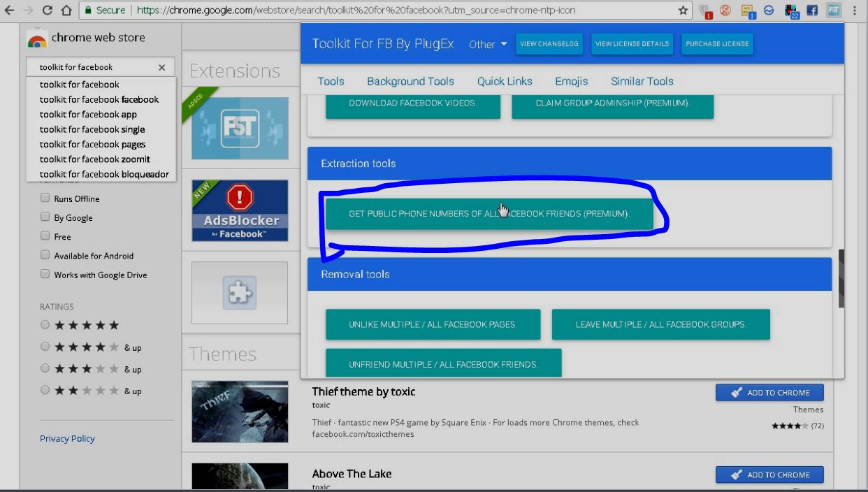Select the three stars & up rating
Image resolution: width=868 pixels, height=492 pixels.
tap(45, 368)
